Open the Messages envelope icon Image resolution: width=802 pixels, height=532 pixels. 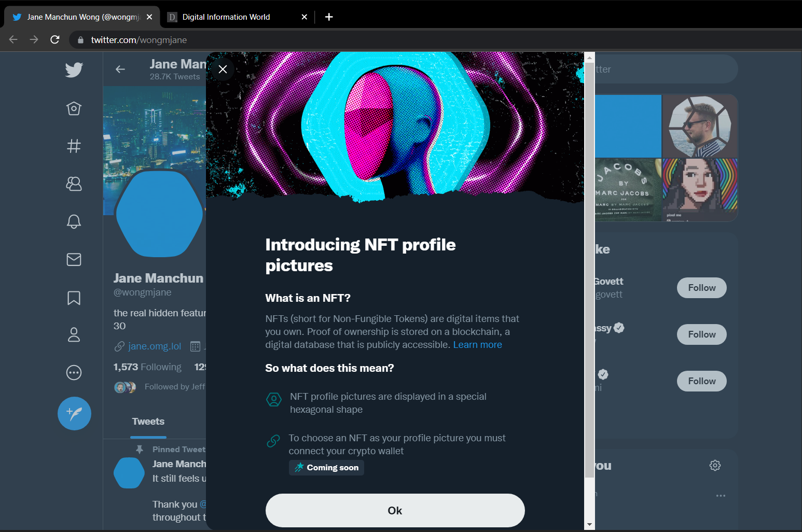pyautogui.click(x=74, y=259)
